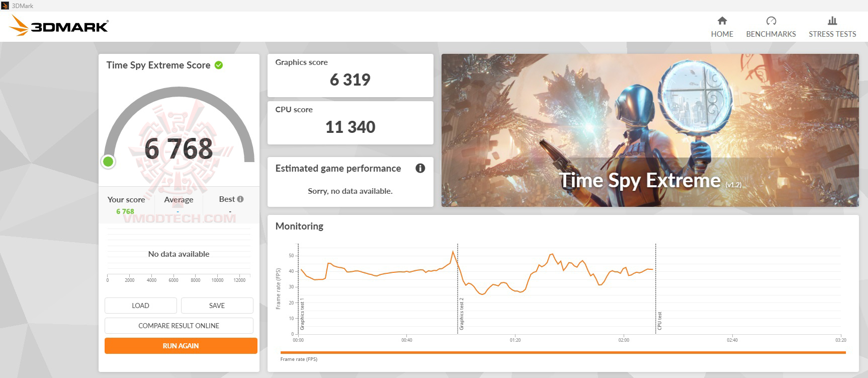Click the green validation check icon

219,65
